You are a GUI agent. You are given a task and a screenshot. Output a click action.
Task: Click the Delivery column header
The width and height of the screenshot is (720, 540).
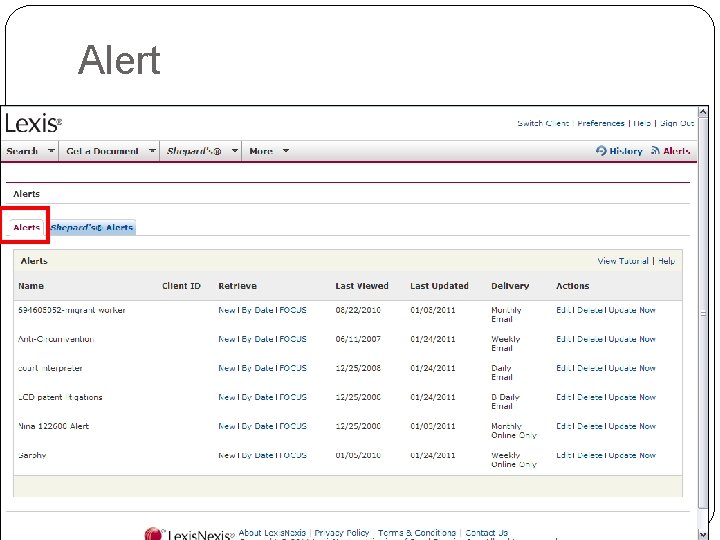(x=510, y=286)
